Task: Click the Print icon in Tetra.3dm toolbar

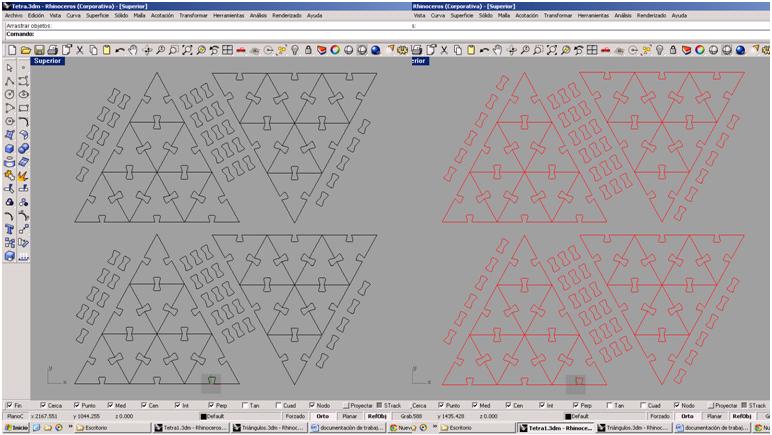Action: pyautogui.click(x=52, y=50)
